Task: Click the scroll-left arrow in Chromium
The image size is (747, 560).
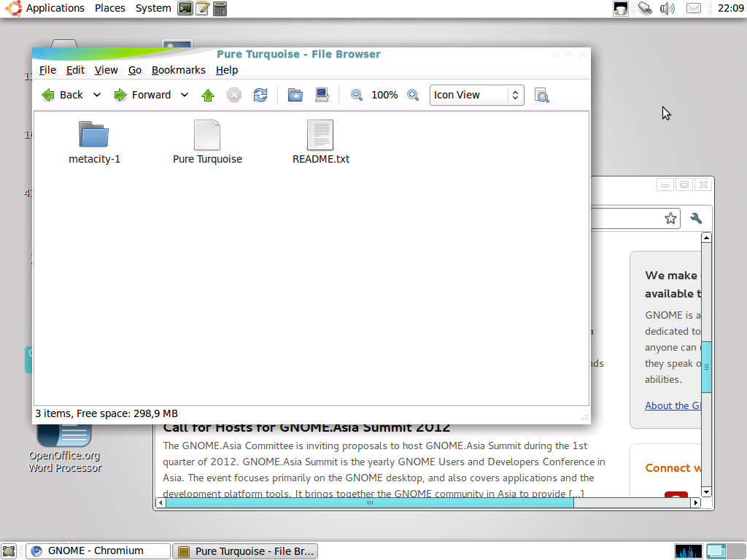Action: tap(160, 503)
